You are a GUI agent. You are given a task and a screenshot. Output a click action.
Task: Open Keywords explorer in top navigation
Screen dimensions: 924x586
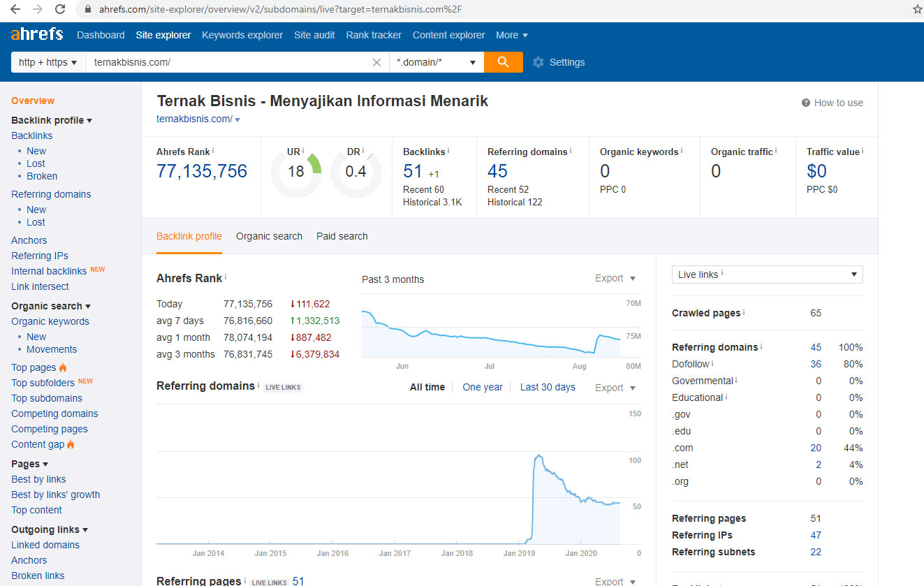[x=242, y=35]
